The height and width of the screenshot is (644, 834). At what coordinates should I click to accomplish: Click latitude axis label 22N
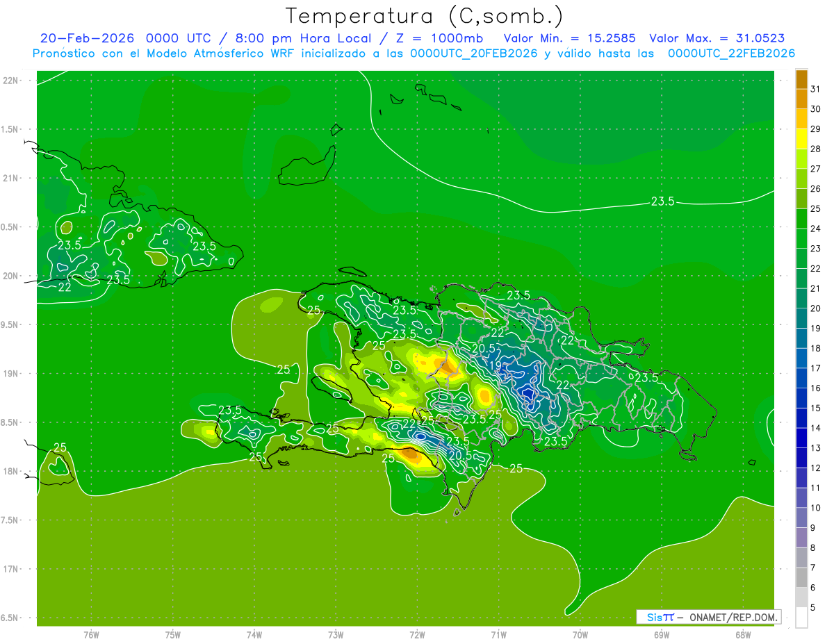(x=11, y=81)
